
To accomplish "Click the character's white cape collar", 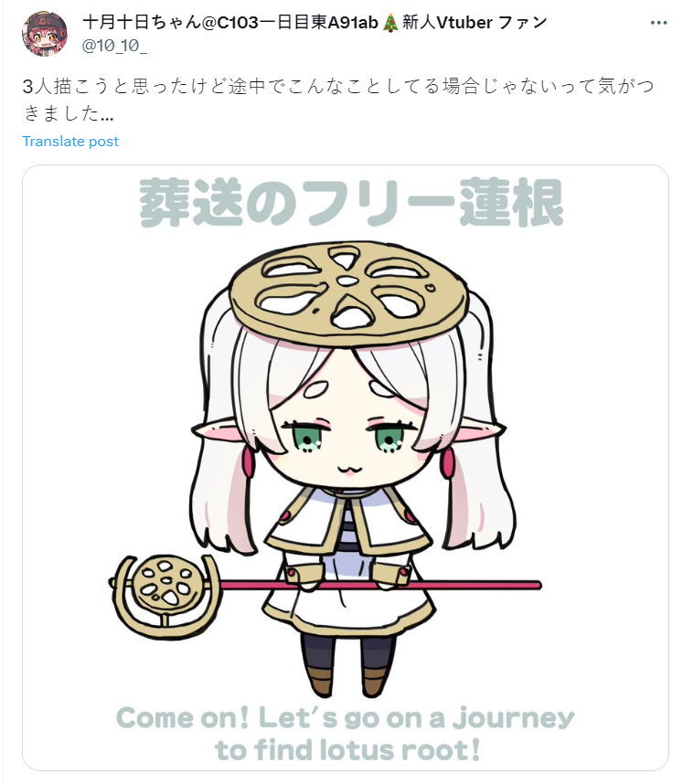I will pyautogui.click(x=348, y=521).
